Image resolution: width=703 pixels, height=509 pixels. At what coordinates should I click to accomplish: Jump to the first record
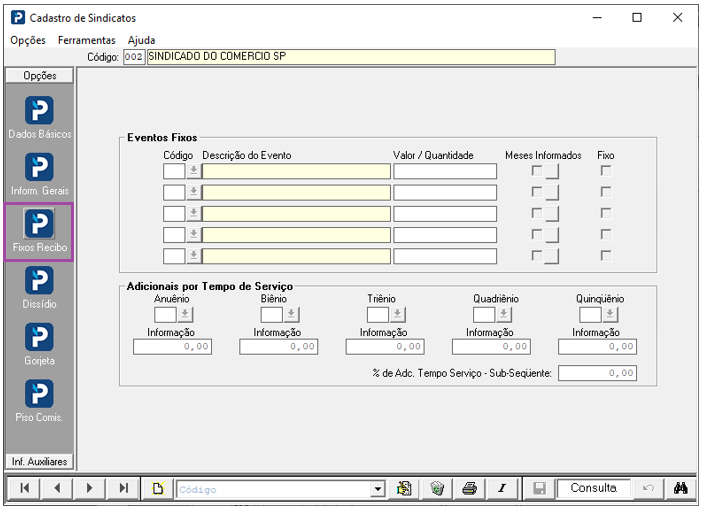[24, 488]
